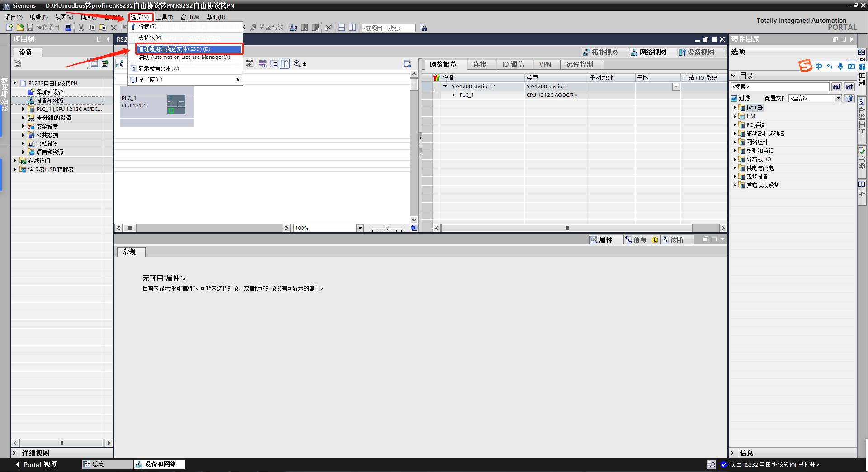This screenshot has height=472, width=868.
Task: Select 添加新设备 in project tree
Action: (x=50, y=92)
